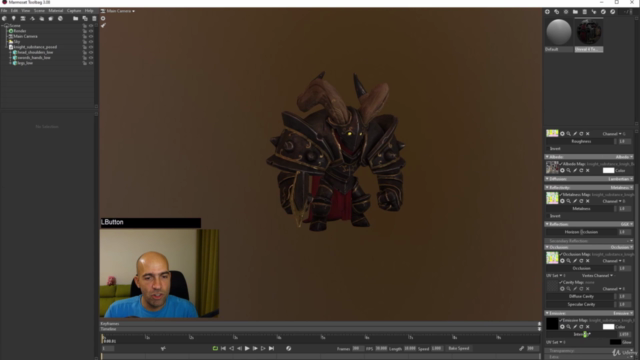Open the Edit menu
The image size is (640, 360).
[14, 11]
